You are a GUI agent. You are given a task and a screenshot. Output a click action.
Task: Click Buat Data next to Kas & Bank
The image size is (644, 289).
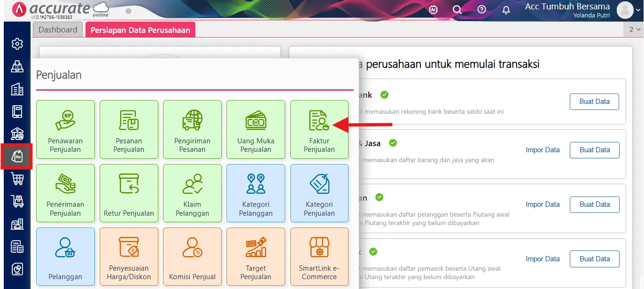(594, 102)
